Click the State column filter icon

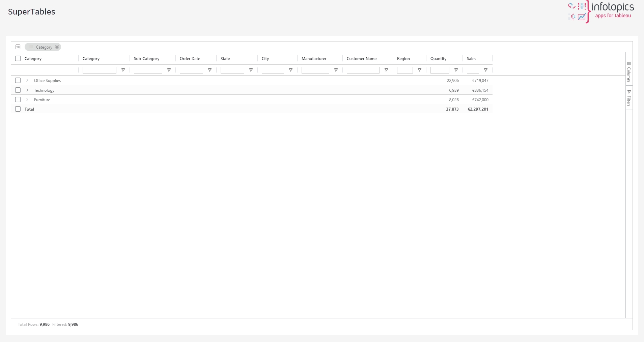[251, 70]
